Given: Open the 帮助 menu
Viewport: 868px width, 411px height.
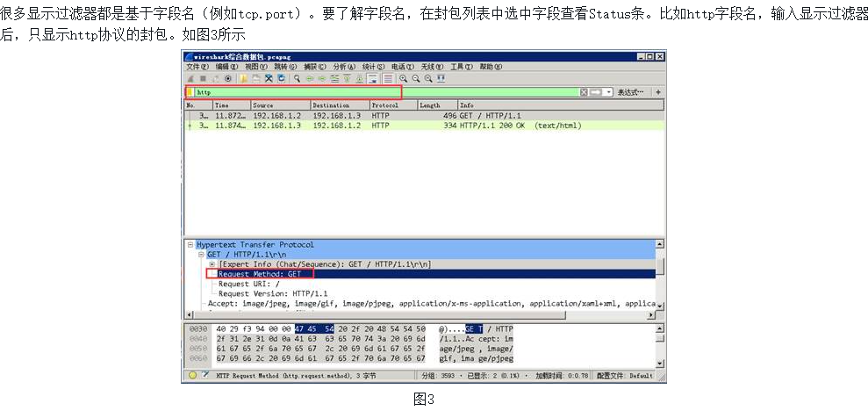Looking at the screenshot, I should pyautogui.click(x=491, y=67).
